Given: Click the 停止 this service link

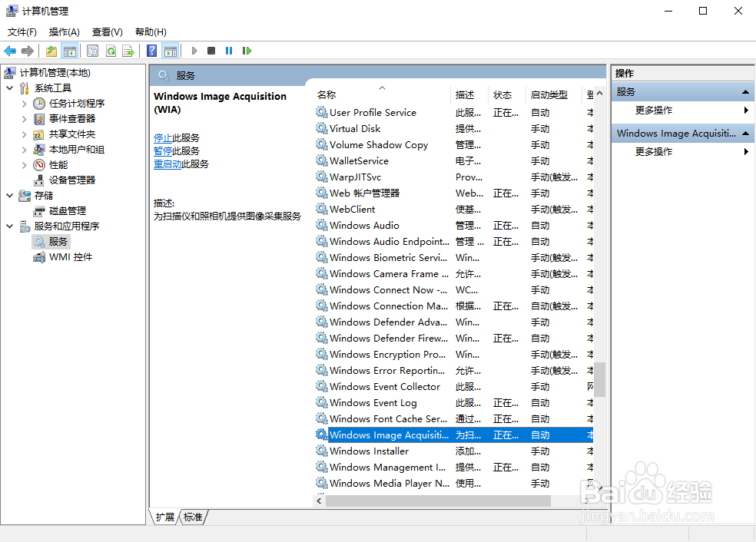Looking at the screenshot, I should (163, 138).
